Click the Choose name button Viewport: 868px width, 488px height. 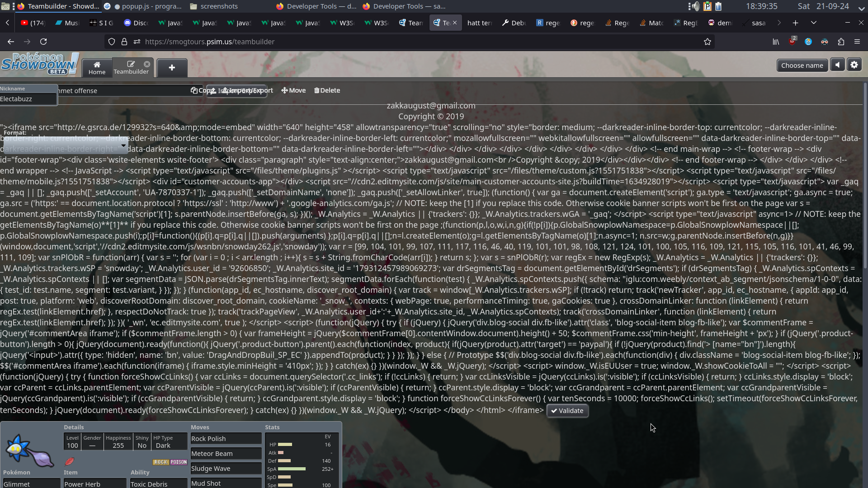pyautogui.click(x=802, y=65)
